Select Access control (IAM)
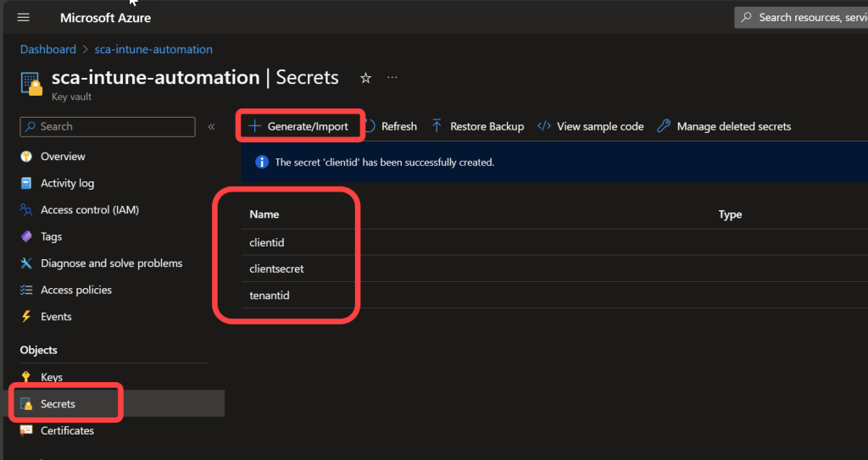 [x=89, y=210]
